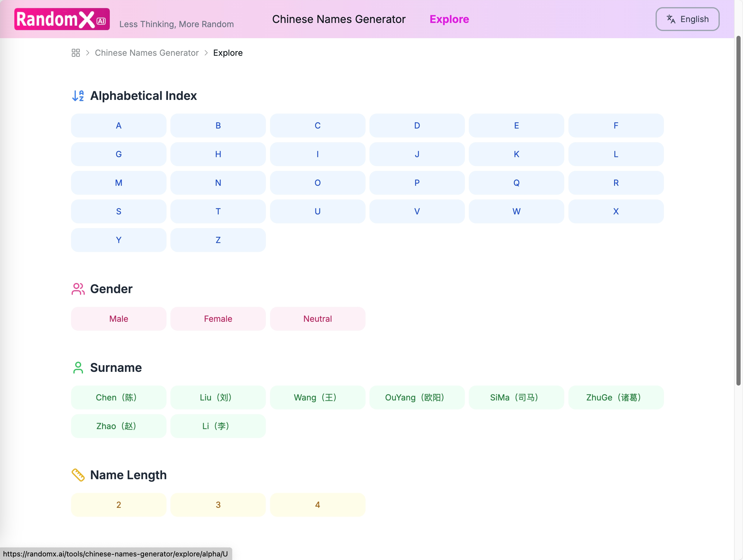Select letter U in alphabetical index
Image resolution: width=743 pixels, height=560 pixels.
coord(317,211)
